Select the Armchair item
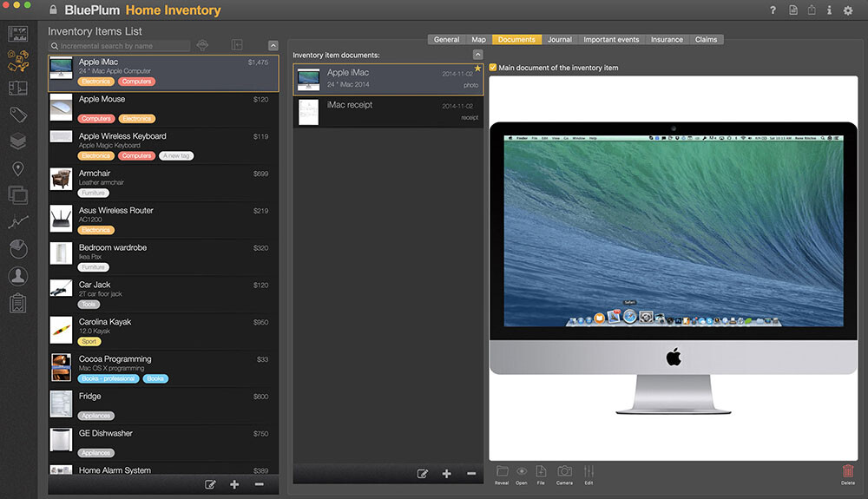Image resolution: width=868 pixels, height=499 pixels. coord(163,182)
